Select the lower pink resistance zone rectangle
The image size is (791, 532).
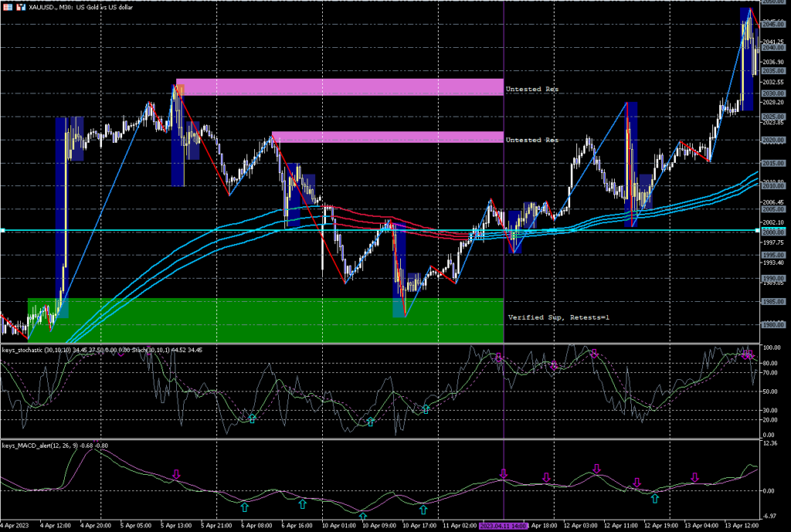[387, 137]
